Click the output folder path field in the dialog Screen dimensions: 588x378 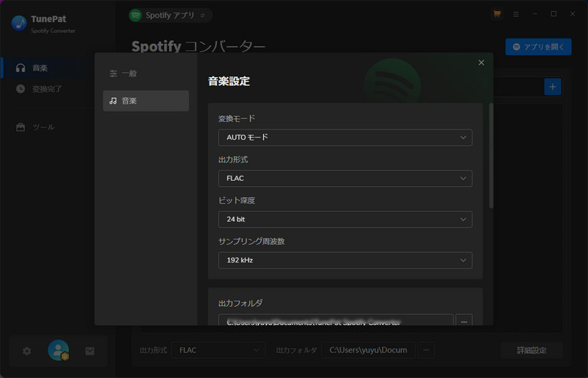tap(336, 321)
